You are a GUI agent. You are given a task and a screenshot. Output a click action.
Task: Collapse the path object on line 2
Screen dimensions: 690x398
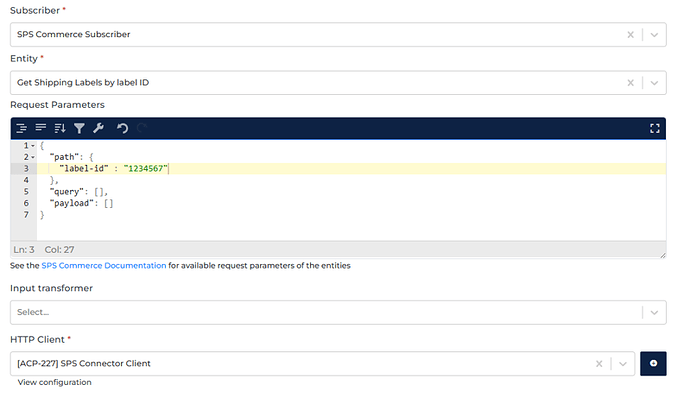pyautogui.click(x=33, y=157)
